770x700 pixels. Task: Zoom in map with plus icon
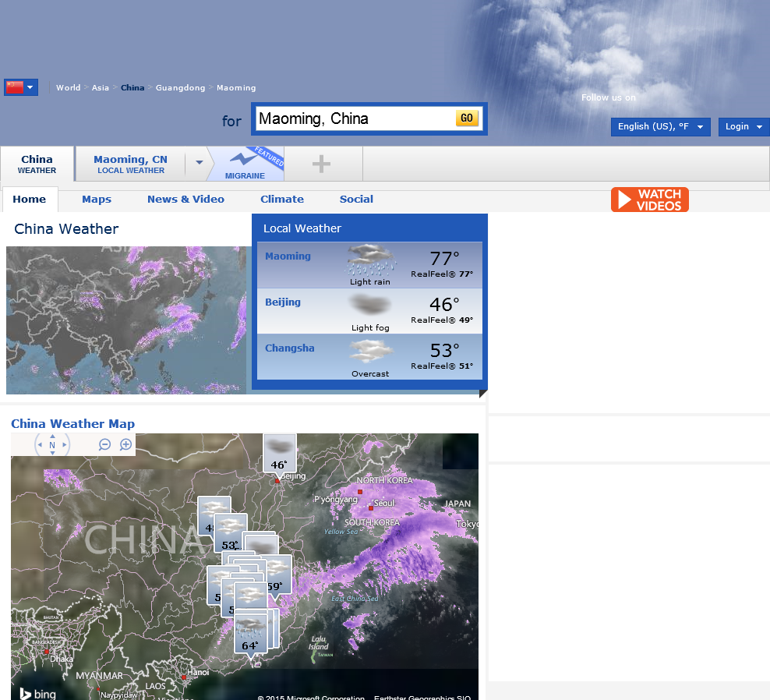click(x=125, y=444)
